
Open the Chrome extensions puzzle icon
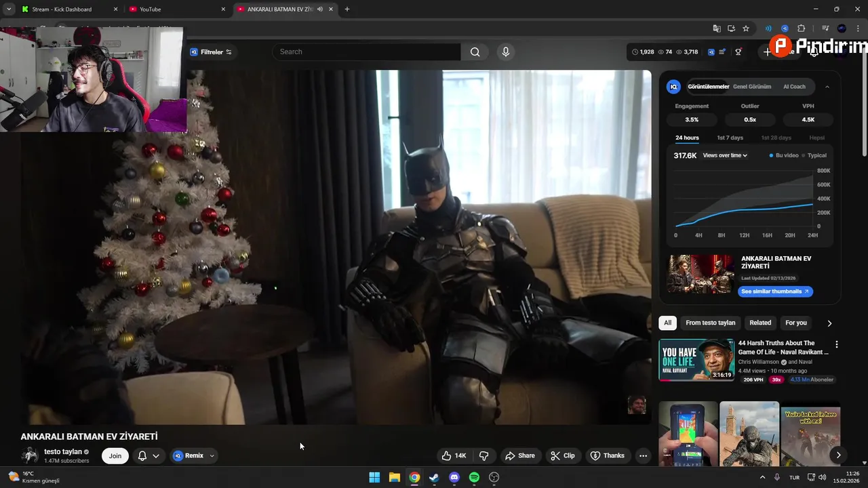coord(801,28)
